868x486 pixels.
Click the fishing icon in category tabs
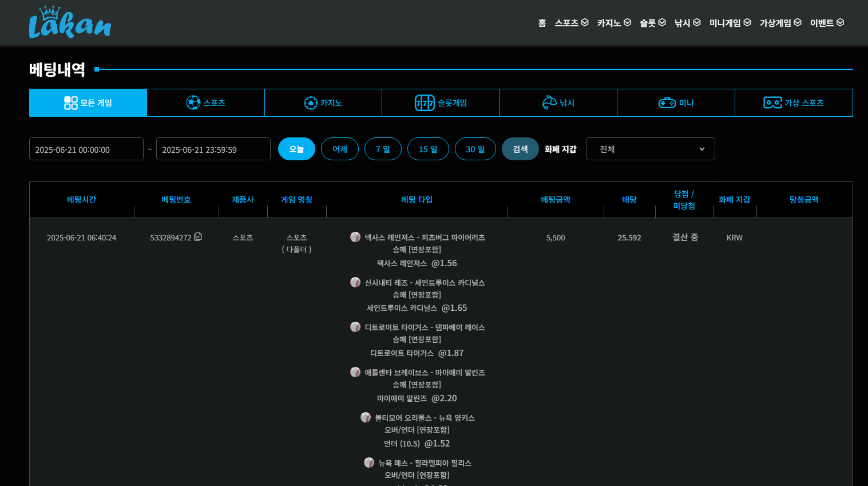coord(549,102)
